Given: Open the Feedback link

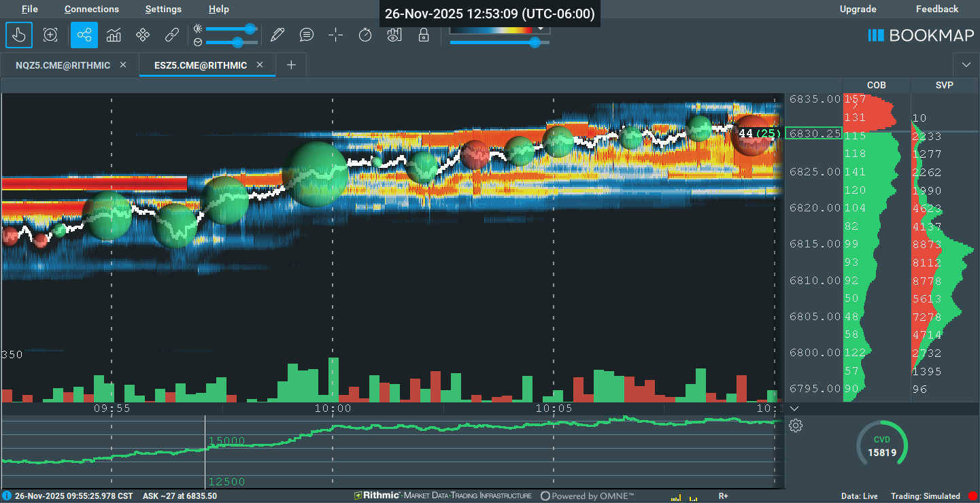Looking at the screenshot, I should pyautogui.click(x=937, y=9).
